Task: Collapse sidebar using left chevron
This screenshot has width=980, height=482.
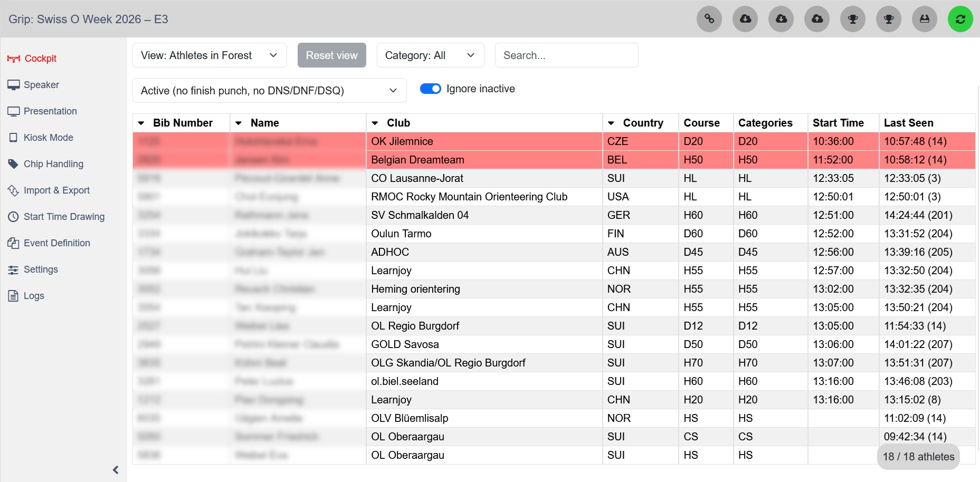Action: [116, 470]
